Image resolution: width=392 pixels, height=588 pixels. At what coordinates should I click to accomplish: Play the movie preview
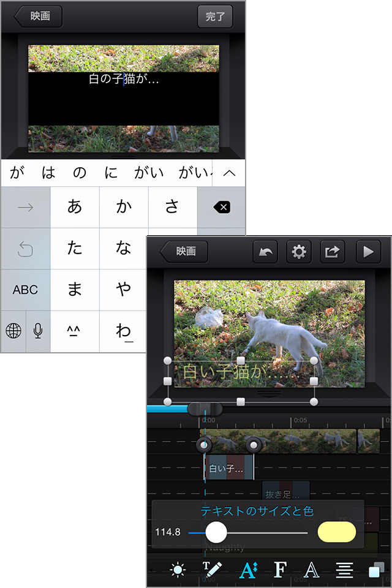pyautogui.click(x=367, y=252)
